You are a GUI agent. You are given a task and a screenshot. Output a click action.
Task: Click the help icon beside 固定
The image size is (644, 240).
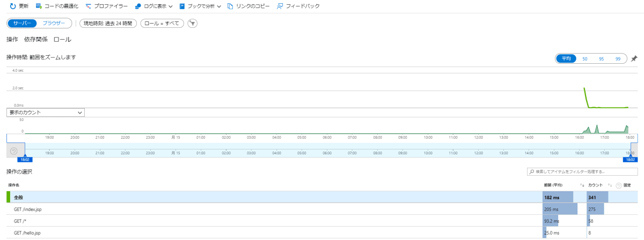click(x=618, y=185)
